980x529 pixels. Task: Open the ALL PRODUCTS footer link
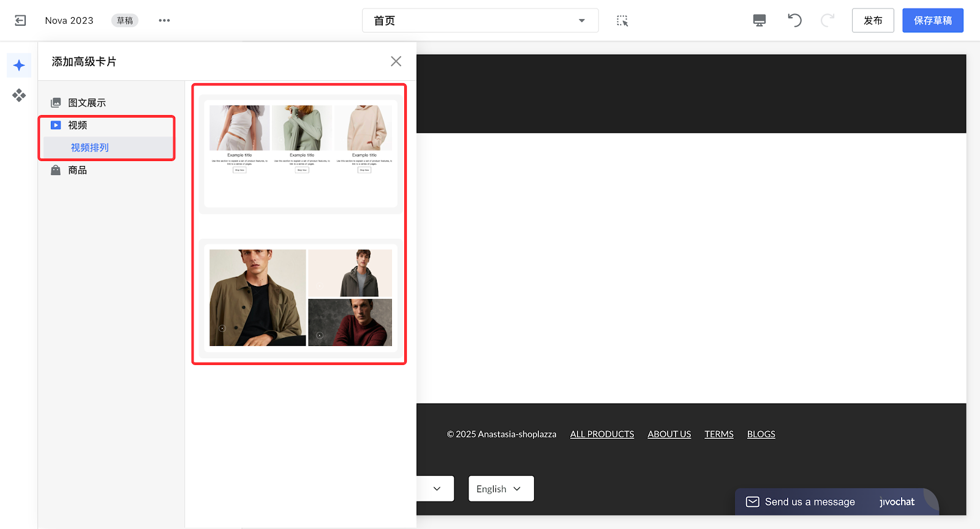click(601, 434)
